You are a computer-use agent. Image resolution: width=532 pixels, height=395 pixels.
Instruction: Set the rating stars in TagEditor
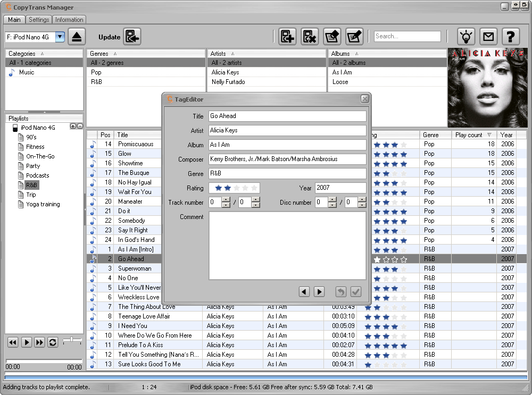[235, 188]
